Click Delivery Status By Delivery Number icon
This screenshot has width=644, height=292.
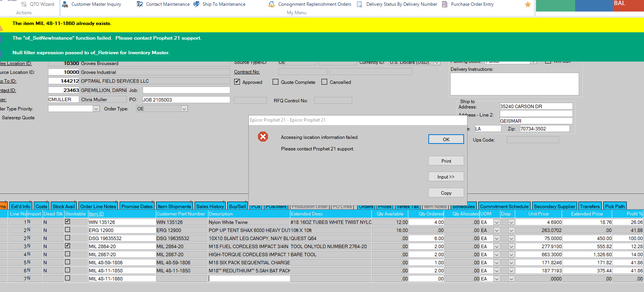360,4
